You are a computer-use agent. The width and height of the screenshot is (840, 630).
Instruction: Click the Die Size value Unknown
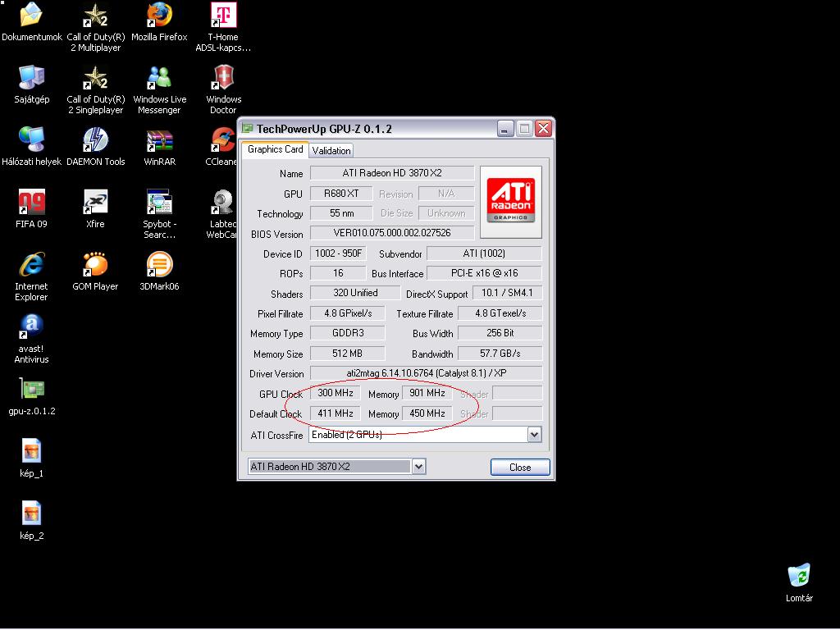pyautogui.click(x=446, y=213)
